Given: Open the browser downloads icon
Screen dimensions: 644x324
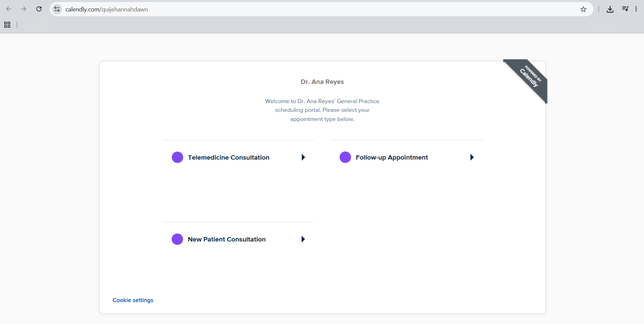Looking at the screenshot, I should (x=610, y=9).
